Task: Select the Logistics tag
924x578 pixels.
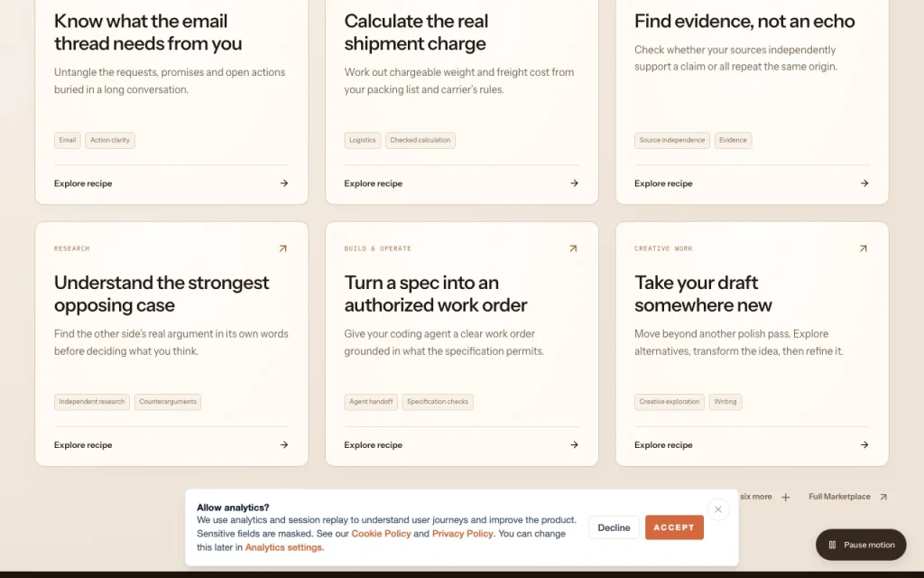Action: click(x=363, y=140)
